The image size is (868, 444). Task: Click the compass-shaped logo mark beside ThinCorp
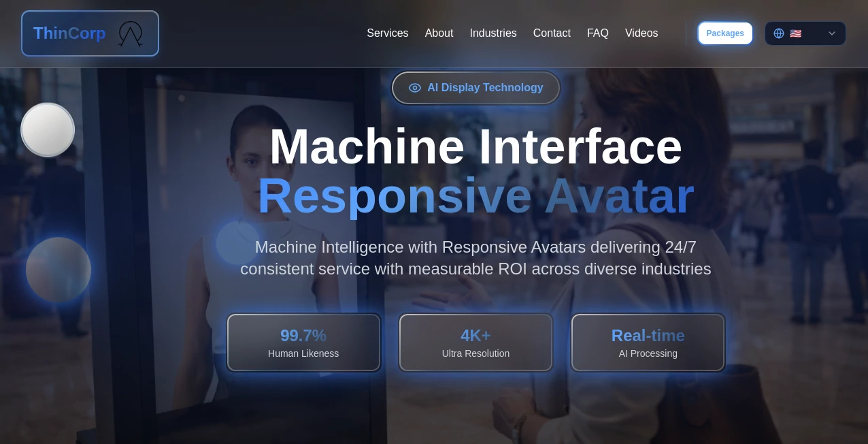(x=131, y=33)
